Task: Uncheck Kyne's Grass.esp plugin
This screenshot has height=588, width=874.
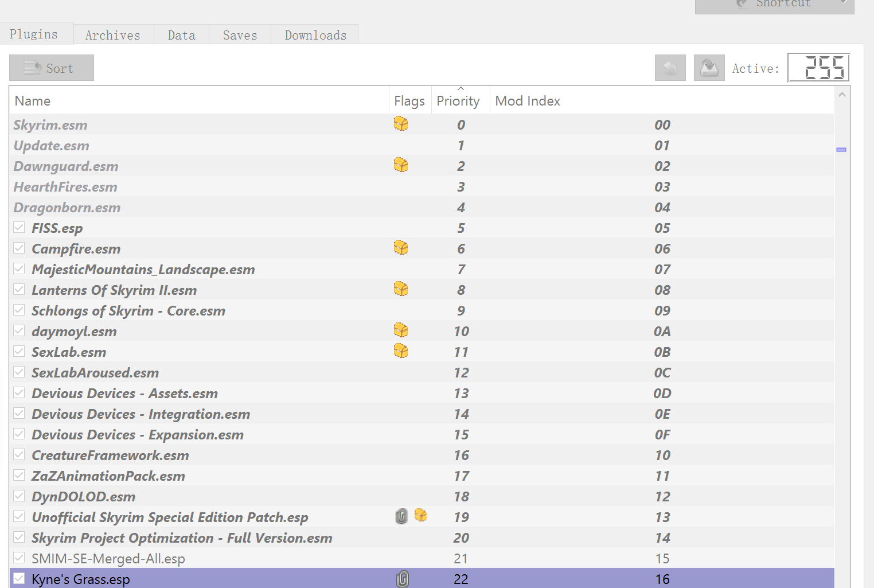Action: 19,578
